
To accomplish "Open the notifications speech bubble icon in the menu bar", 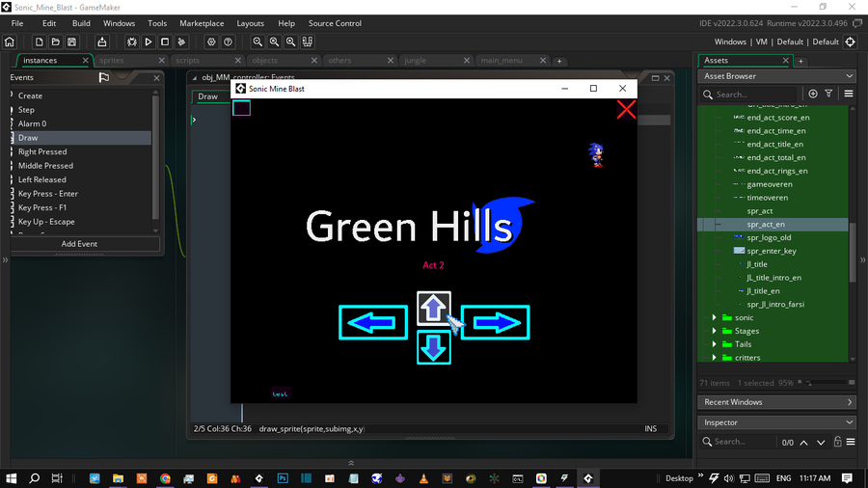I will tap(857, 23).
